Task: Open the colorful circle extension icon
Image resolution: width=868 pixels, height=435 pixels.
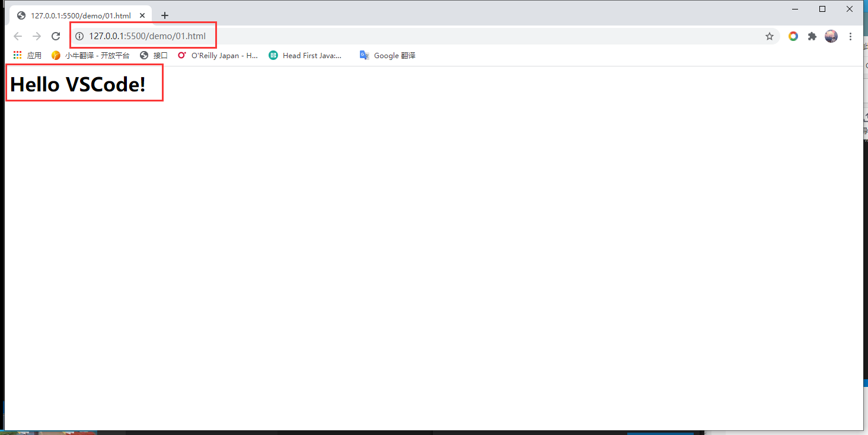Action: (793, 36)
